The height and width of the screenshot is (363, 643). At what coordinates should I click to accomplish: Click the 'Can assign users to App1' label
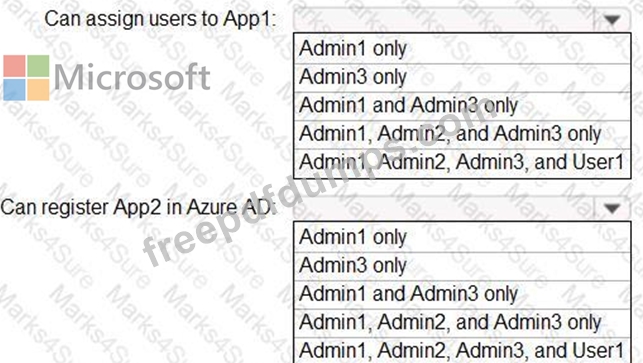[x=160, y=19]
